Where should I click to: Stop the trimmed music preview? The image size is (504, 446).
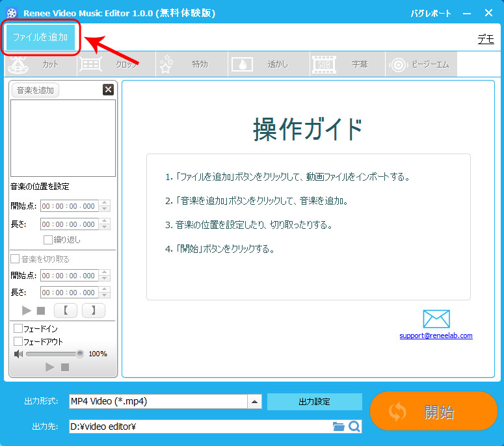click(41, 311)
